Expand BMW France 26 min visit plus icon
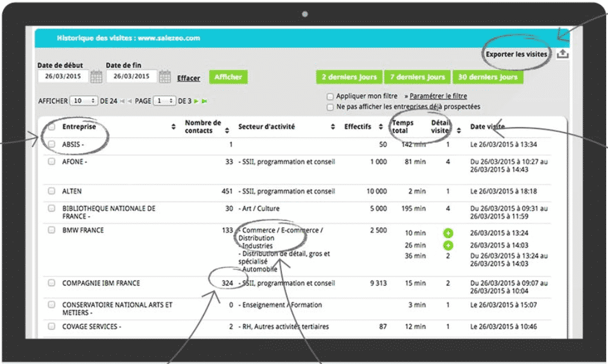 pyautogui.click(x=448, y=245)
